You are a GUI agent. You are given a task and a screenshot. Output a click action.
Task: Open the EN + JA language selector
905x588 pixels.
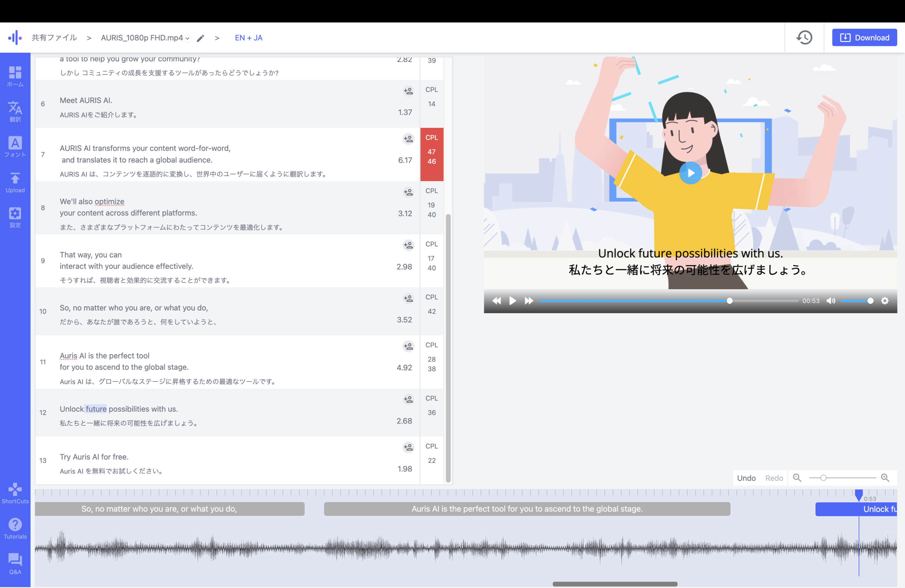pos(248,37)
